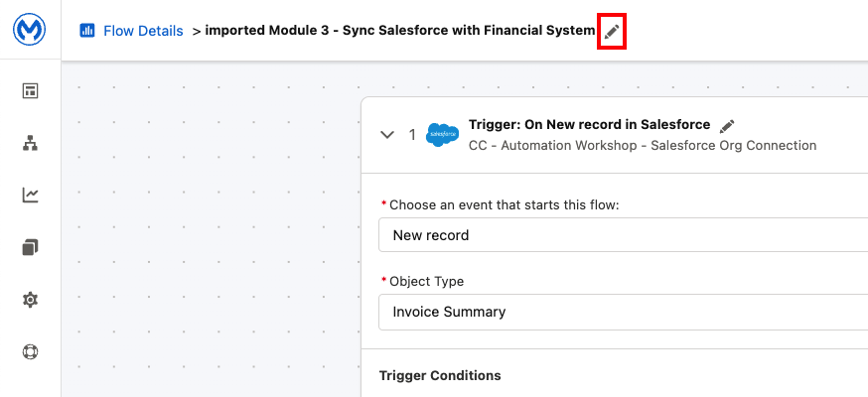
Task: Click the imported Module 3 flow name text
Action: tap(399, 31)
